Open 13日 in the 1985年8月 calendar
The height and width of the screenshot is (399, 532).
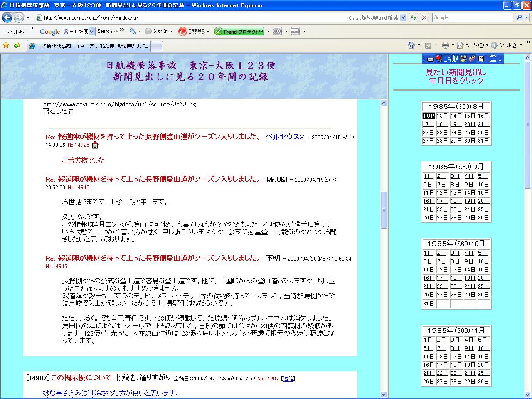(x=442, y=116)
